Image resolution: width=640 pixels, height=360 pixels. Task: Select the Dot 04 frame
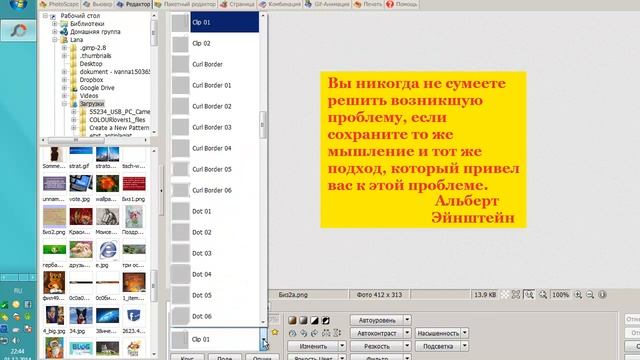pos(215,274)
